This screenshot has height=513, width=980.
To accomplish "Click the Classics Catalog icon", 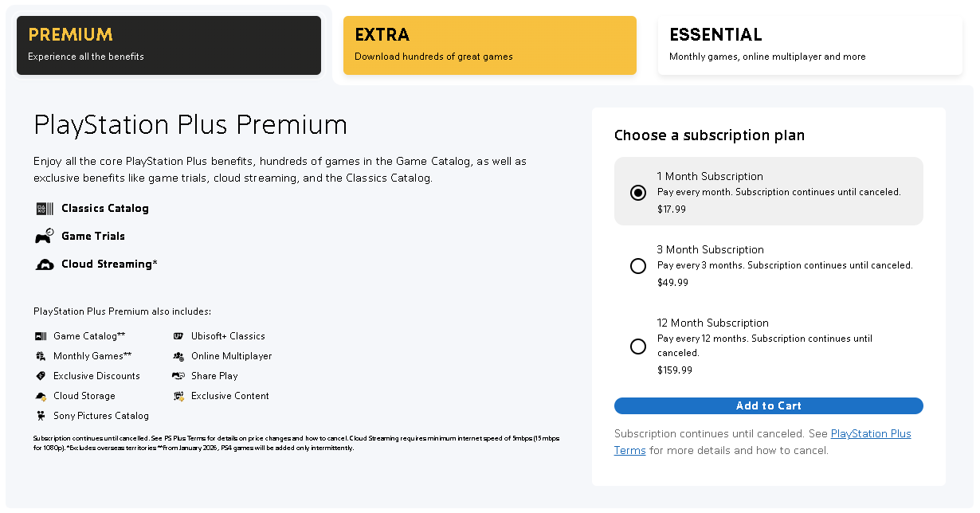I will point(44,208).
